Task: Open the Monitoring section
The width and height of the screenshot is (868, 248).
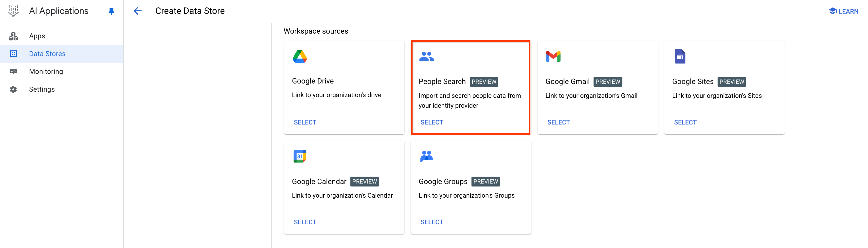Action: pyautogui.click(x=46, y=71)
